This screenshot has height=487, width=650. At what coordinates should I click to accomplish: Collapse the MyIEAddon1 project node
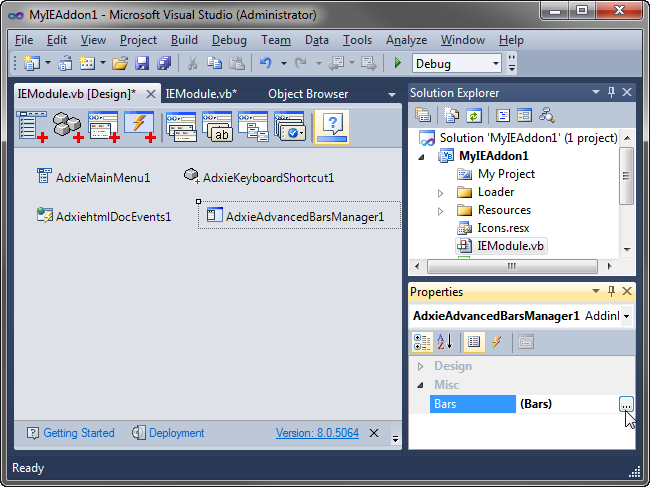[x=422, y=157]
